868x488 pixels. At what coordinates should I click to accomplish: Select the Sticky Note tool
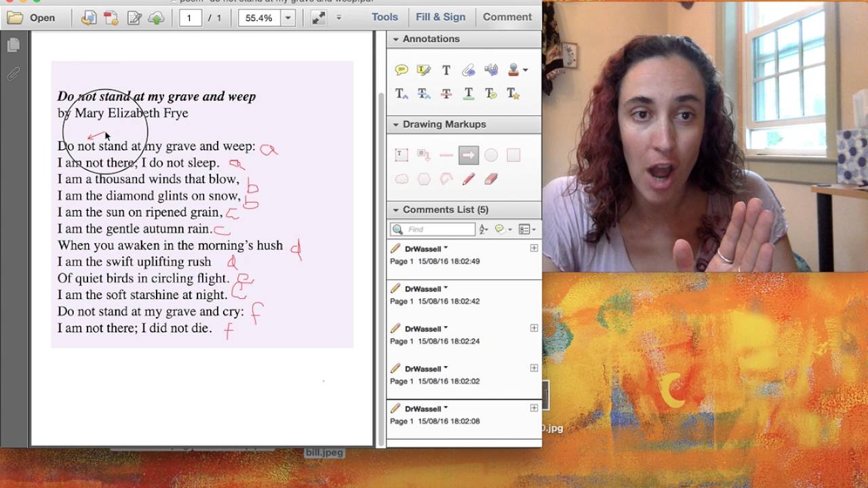pyautogui.click(x=401, y=70)
